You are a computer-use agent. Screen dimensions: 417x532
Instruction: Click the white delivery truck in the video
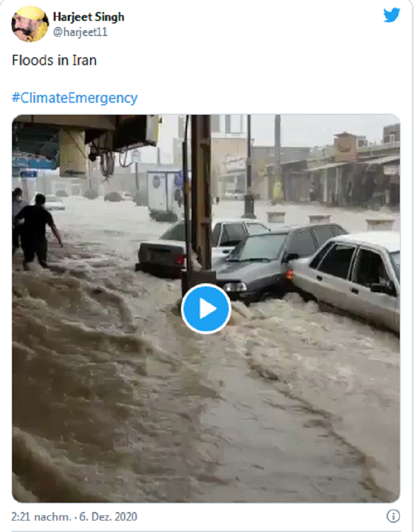coord(163,195)
